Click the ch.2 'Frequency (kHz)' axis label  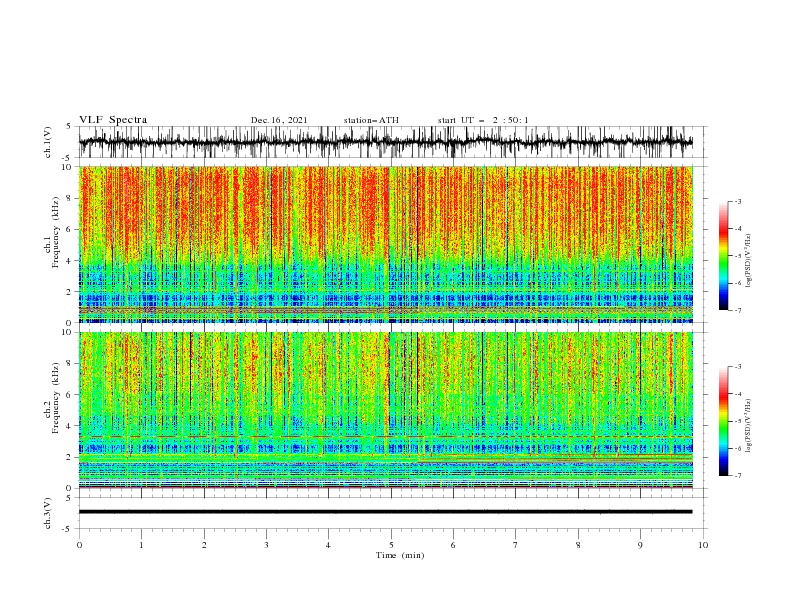(56, 398)
